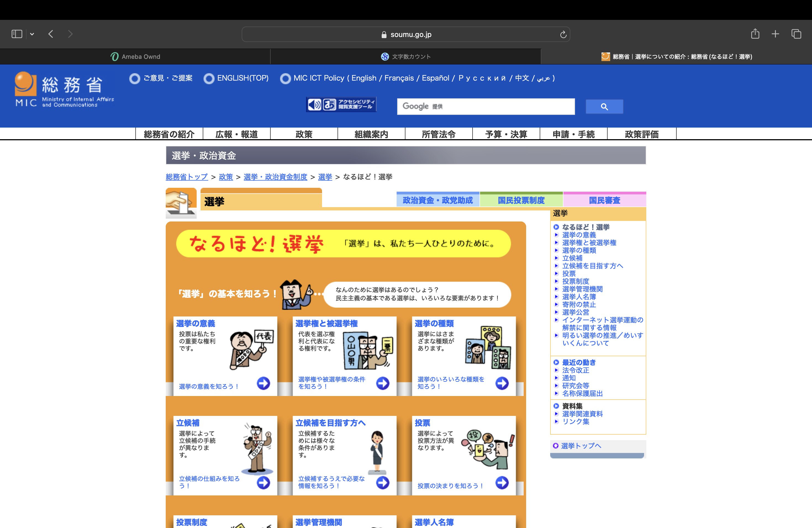Screen dimensions: 812x528
Task: Open the sidebar options dropdown chevron
Action: pyautogui.click(x=32, y=34)
